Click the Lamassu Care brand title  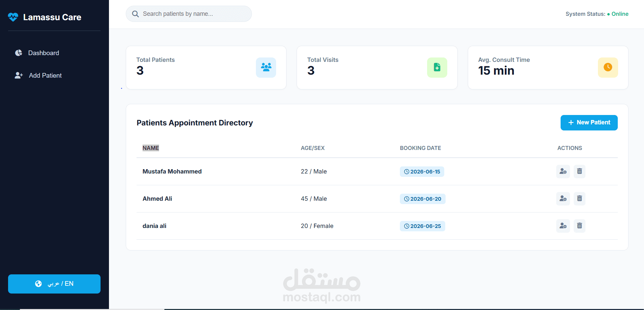[x=52, y=17]
